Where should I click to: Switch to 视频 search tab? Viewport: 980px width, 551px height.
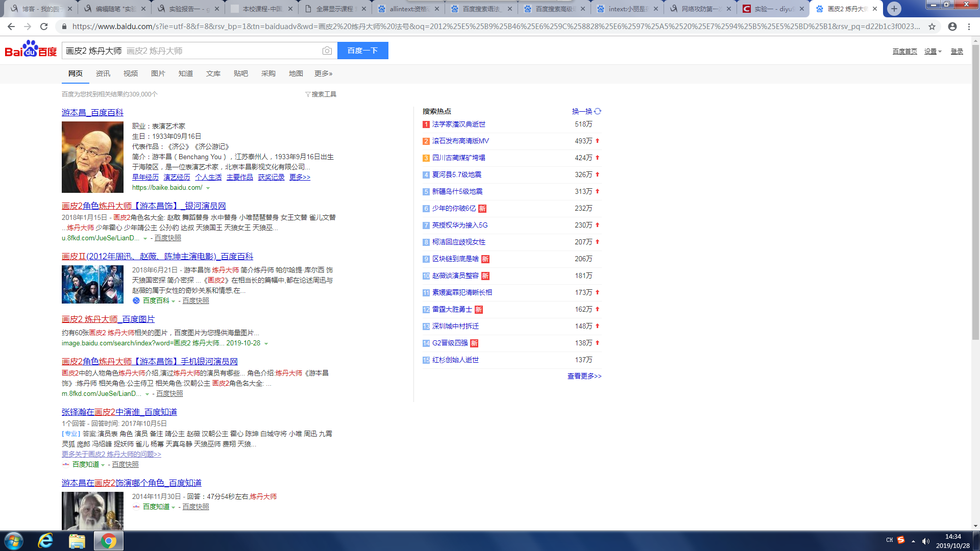pos(130,73)
